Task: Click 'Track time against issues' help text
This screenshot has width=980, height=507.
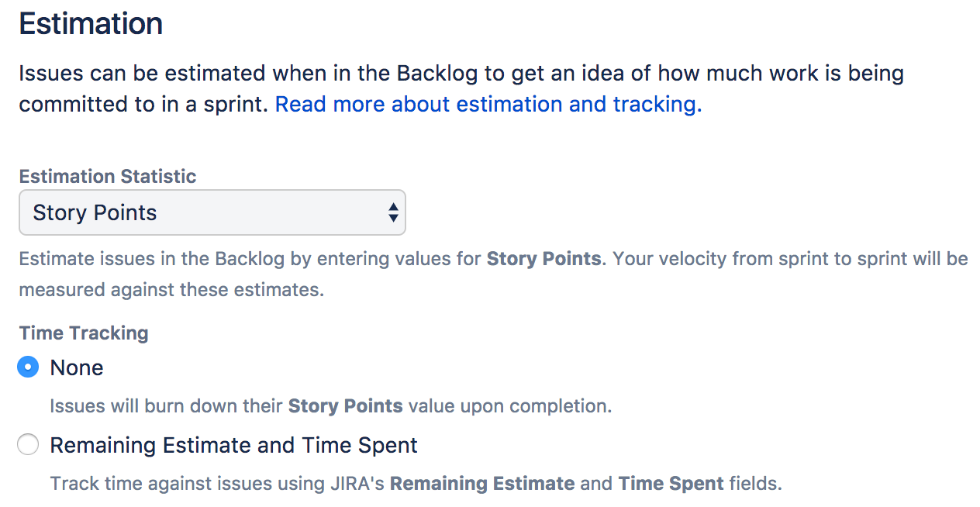Action: coord(416,484)
